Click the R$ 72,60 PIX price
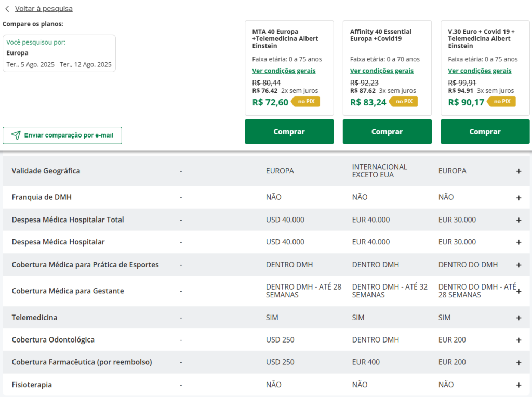Viewport: 532px width, 397px height. [270, 102]
